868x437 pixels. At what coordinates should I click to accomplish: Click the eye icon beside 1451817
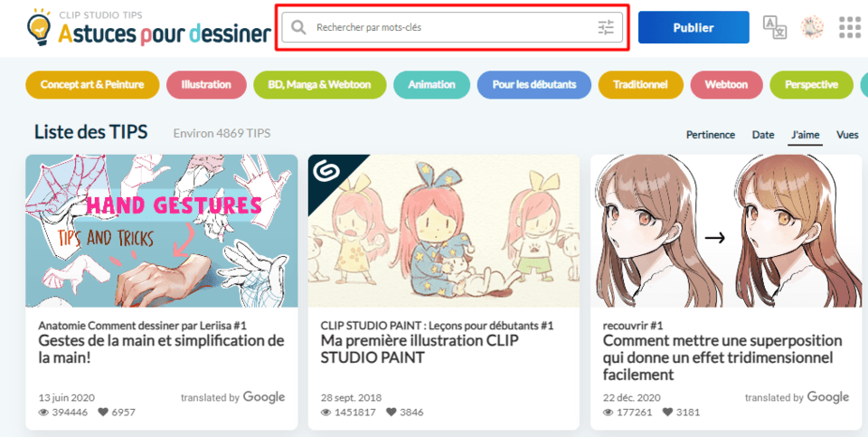(x=326, y=412)
